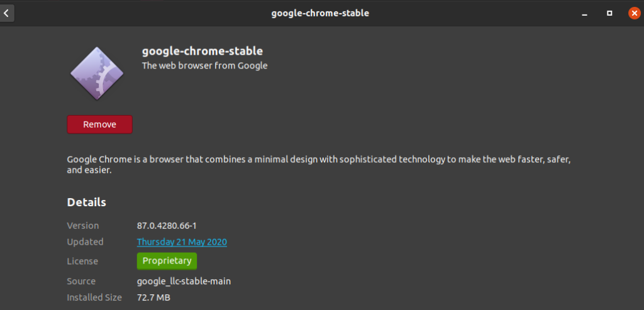
Task: Click the Details section heading
Action: [87, 202]
